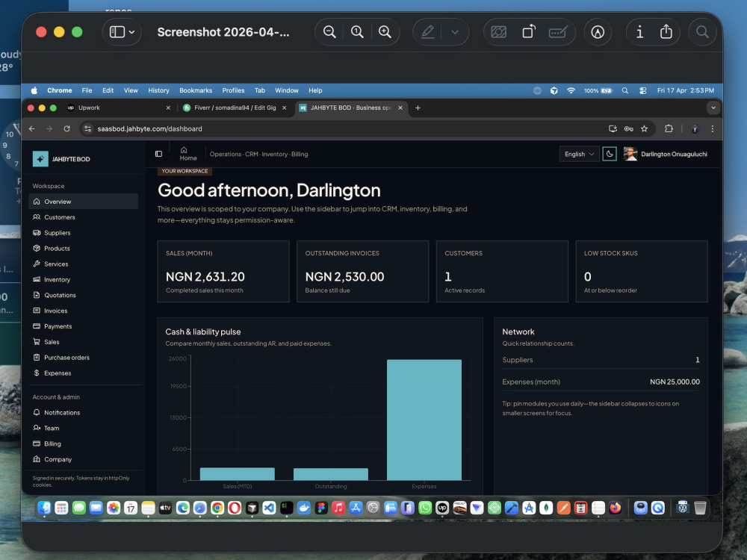
Task: Open tab search chevron dropdown
Action: (713, 108)
